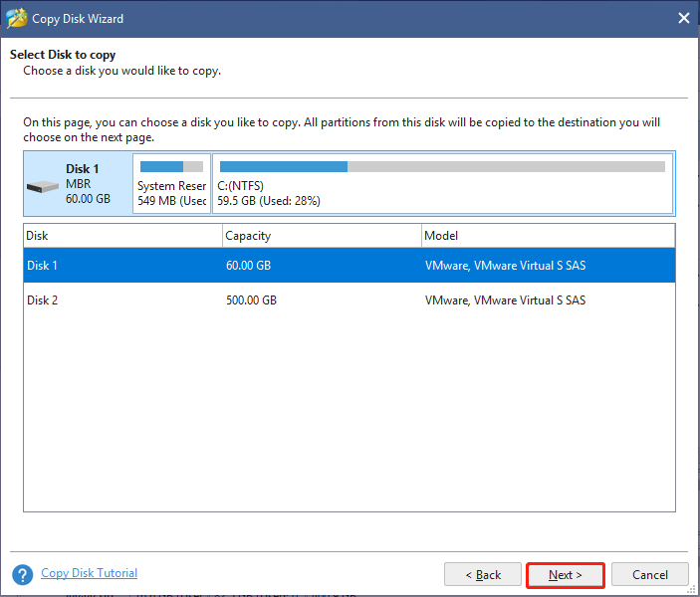Viewport: 700px width, 597px height.
Task: Click the Model column header
Action: point(549,236)
